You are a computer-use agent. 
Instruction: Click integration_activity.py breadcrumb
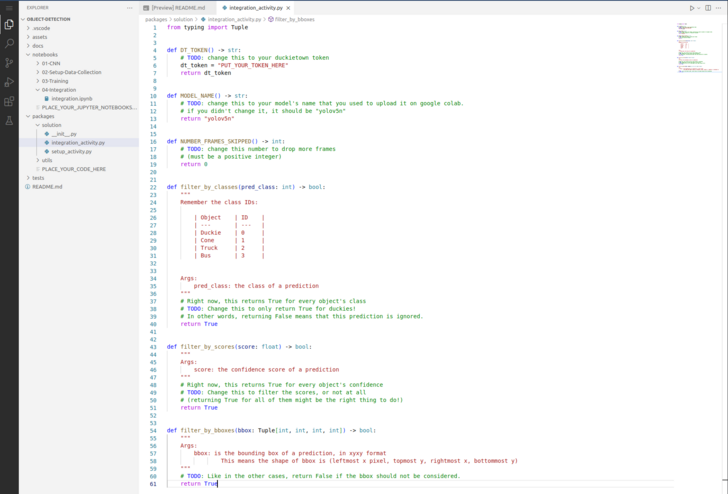(x=234, y=20)
